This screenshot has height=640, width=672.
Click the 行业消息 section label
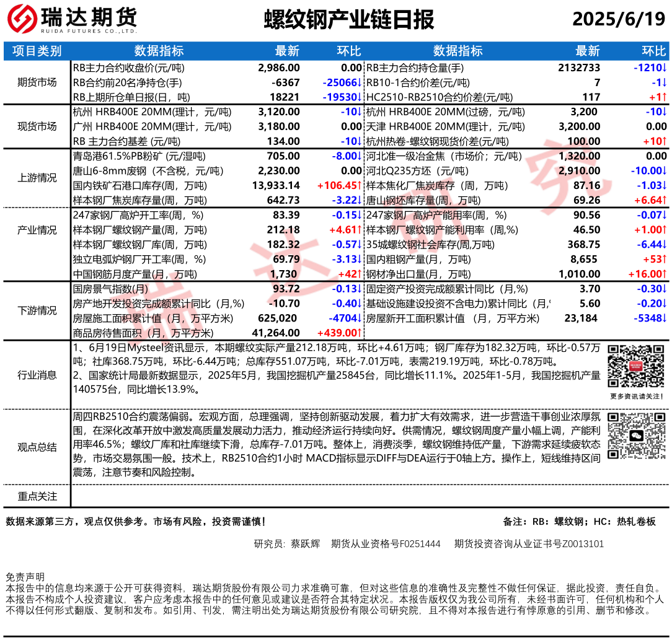[x=37, y=375]
